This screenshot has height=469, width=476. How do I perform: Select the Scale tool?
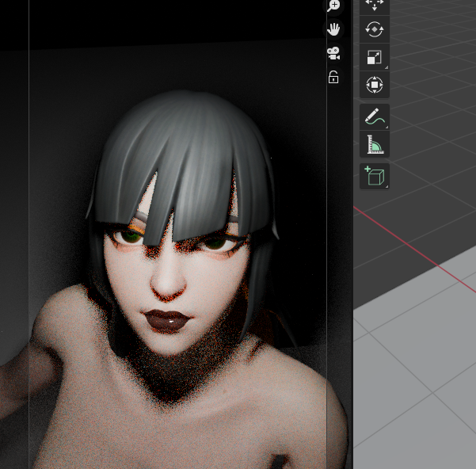click(375, 57)
